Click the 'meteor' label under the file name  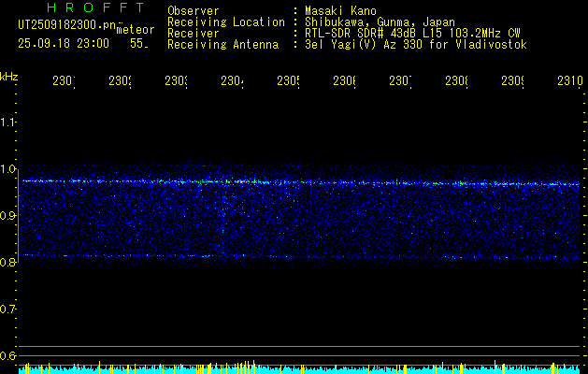coord(136,30)
